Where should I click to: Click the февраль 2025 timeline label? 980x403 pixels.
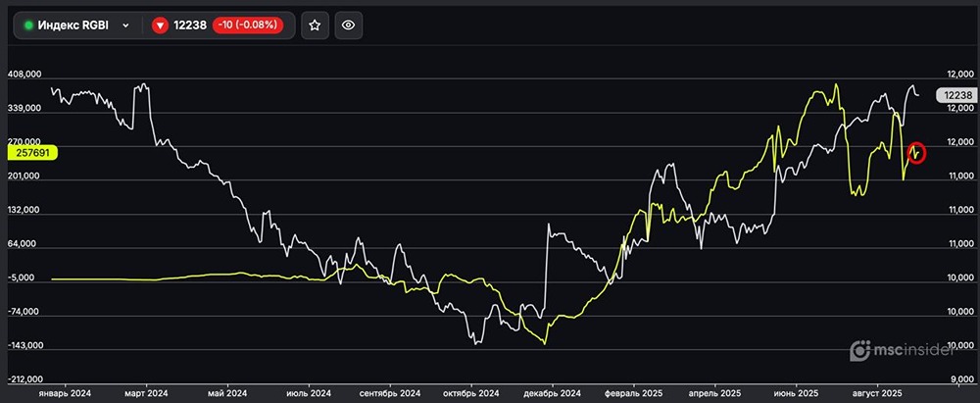click(634, 393)
